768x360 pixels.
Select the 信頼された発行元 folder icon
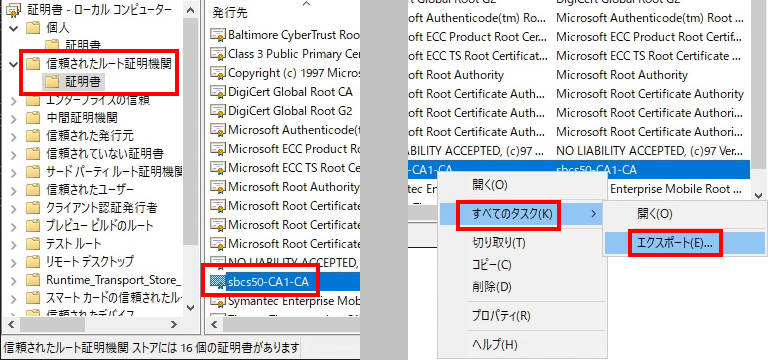pyautogui.click(x=32, y=136)
